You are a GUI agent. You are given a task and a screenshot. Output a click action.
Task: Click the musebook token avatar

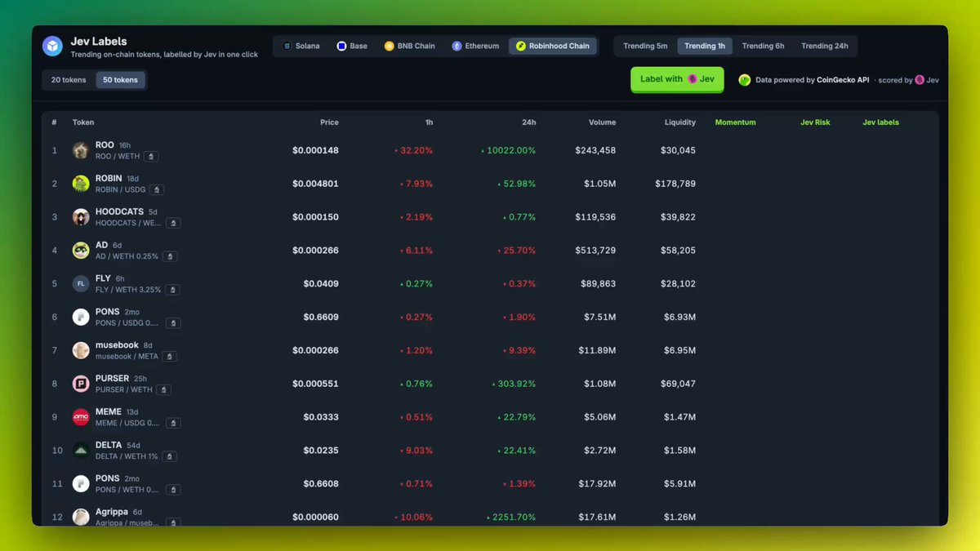[x=81, y=350]
